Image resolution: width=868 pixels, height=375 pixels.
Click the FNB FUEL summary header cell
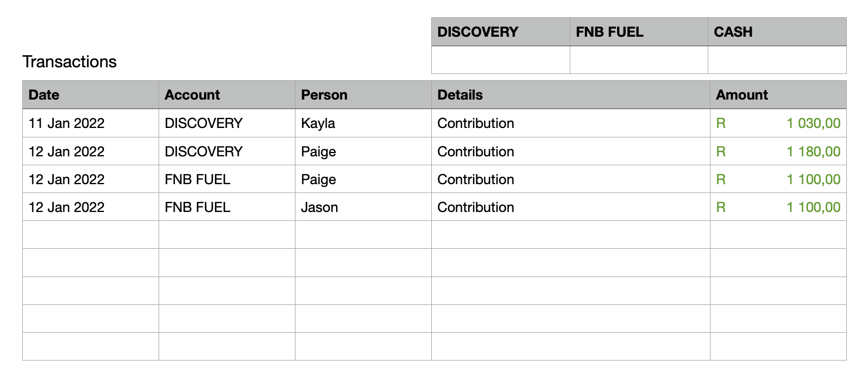click(638, 32)
